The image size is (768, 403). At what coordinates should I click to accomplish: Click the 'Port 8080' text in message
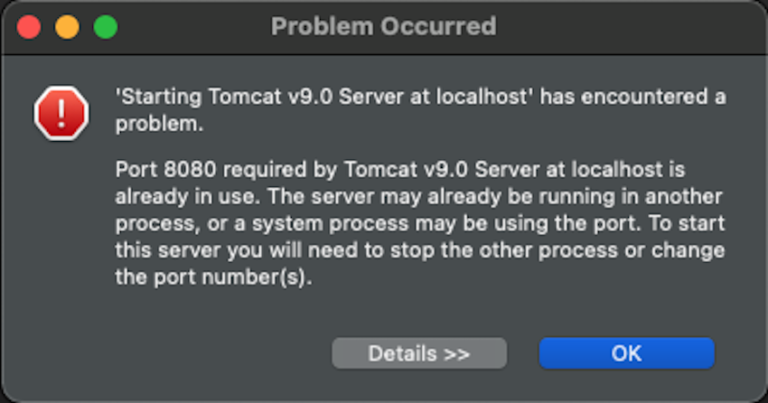(166, 169)
